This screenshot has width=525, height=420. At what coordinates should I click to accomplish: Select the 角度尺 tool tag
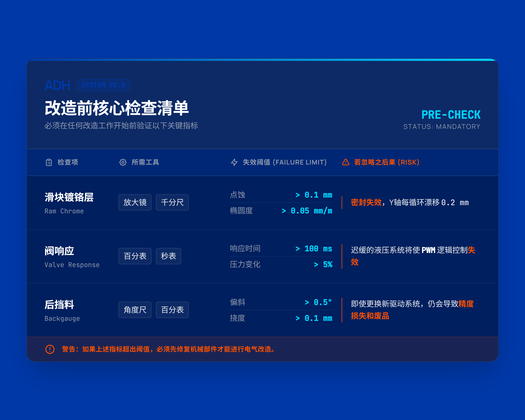(x=135, y=310)
